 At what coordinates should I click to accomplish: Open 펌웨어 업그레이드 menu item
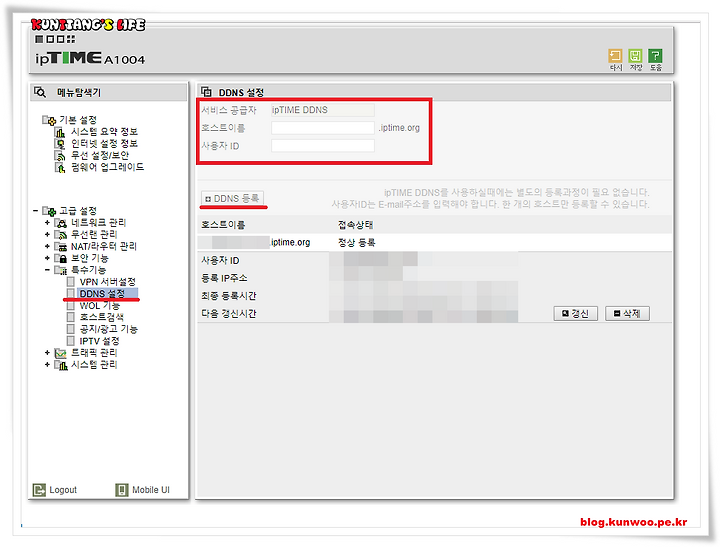point(107,168)
